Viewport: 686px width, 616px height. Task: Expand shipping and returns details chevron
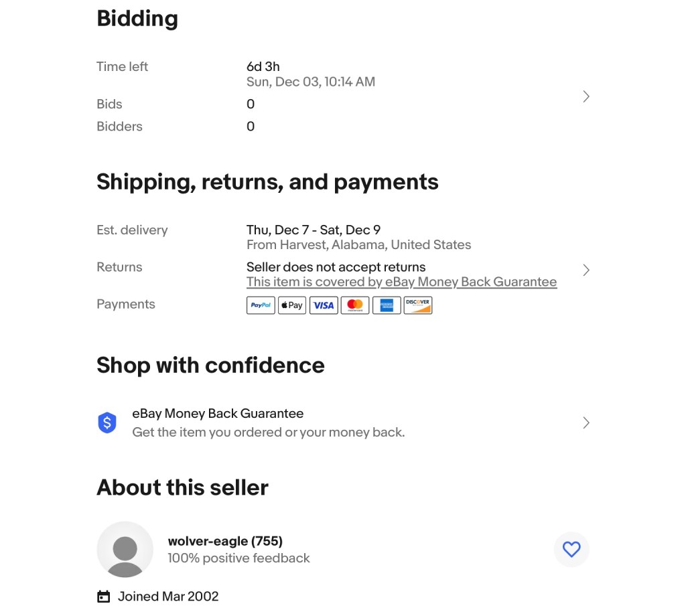[x=586, y=270]
